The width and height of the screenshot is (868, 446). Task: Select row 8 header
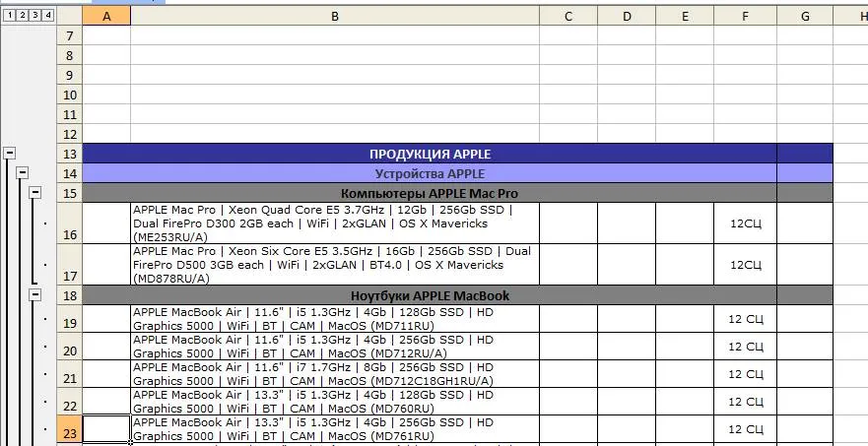pos(69,55)
